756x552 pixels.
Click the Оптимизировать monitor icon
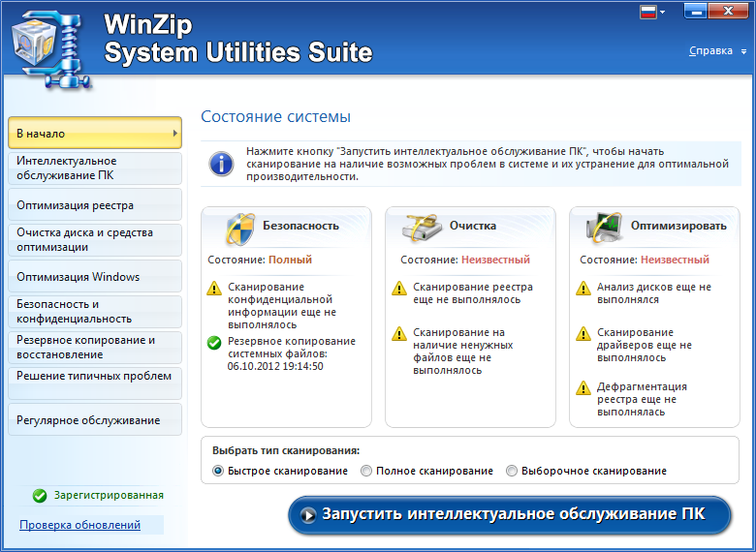604,228
